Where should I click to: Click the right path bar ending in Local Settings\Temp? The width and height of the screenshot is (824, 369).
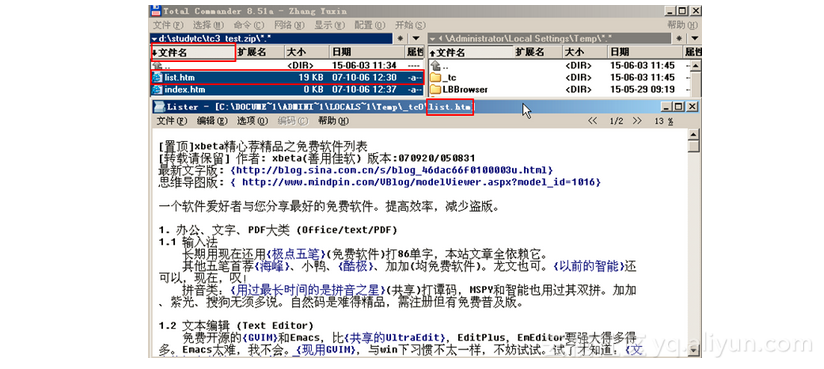(550, 38)
